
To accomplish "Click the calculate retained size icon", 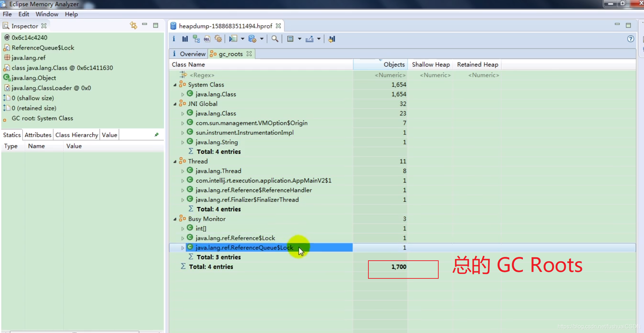I will point(290,39).
